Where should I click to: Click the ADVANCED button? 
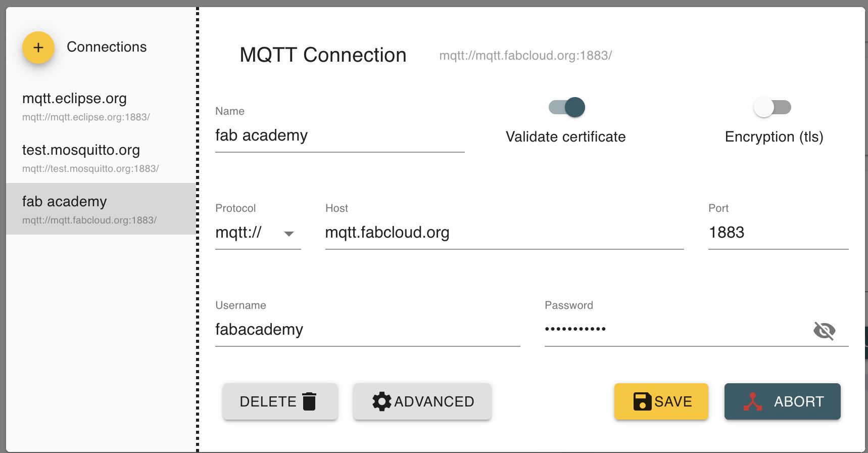[422, 401]
